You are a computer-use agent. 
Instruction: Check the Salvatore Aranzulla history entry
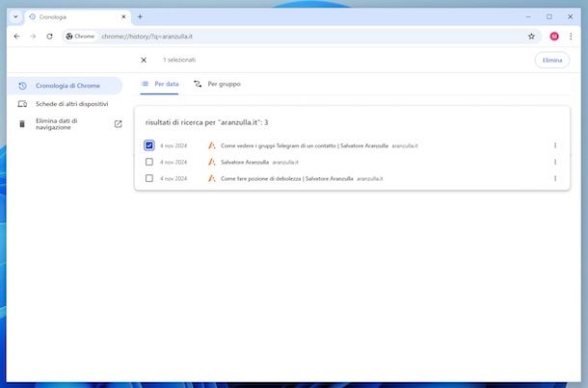pyautogui.click(x=149, y=162)
